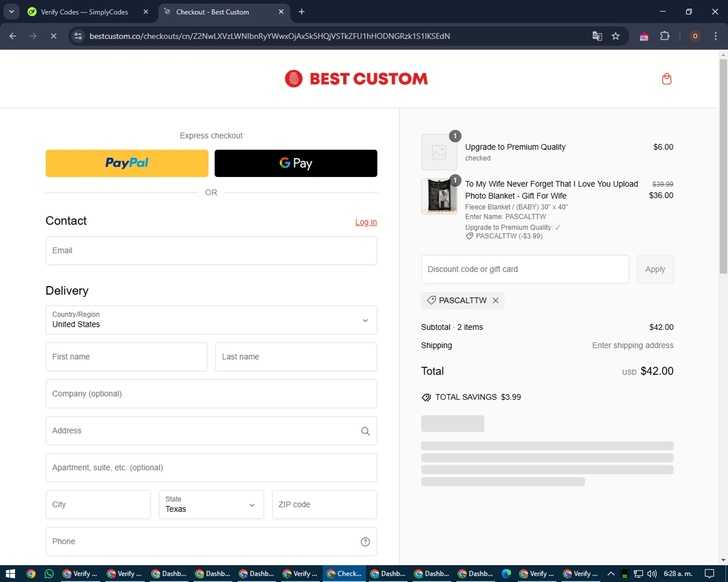Image resolution: width=728 pixels, height=582 pixels.
Task: Click the Enter shipping address text
Action: pyautogui.click(x=632, y=345)
